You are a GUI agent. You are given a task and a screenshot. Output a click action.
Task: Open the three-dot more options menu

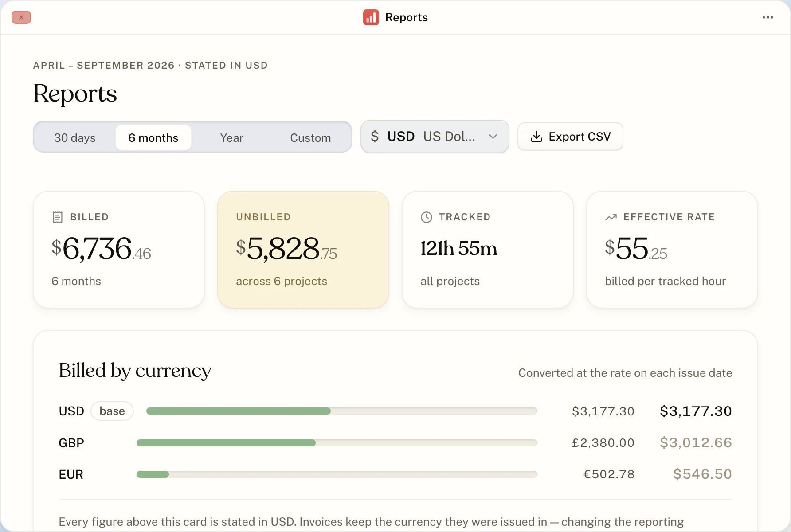point(768,17)
